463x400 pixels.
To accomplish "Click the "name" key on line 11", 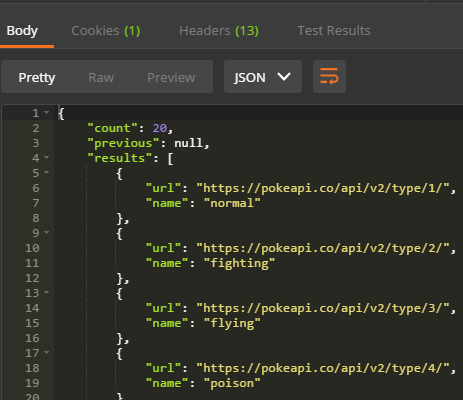I will [x=167, y=263].
